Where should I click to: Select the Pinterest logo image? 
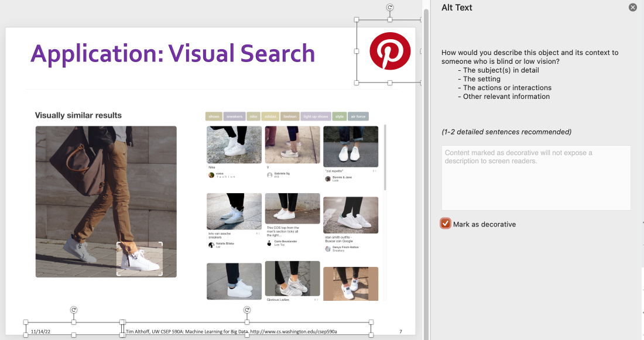click(390, 51)
